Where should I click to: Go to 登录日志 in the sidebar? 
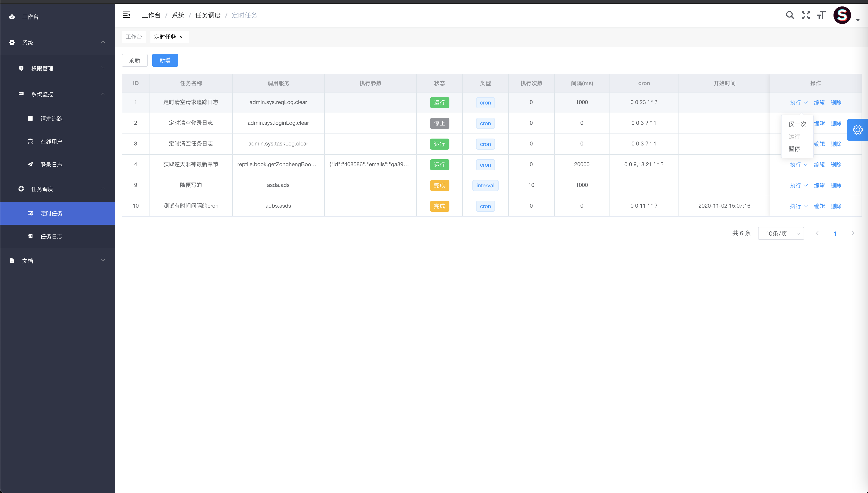point(52,165)
